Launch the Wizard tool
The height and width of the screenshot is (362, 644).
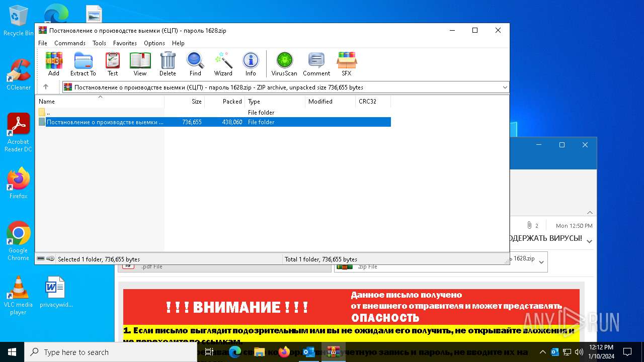(223, 64)
